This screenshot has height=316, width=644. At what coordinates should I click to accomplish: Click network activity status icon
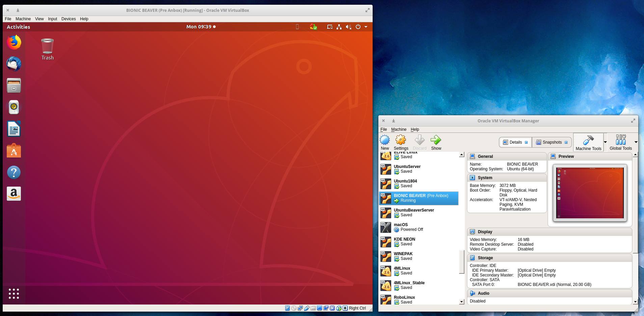300,308
